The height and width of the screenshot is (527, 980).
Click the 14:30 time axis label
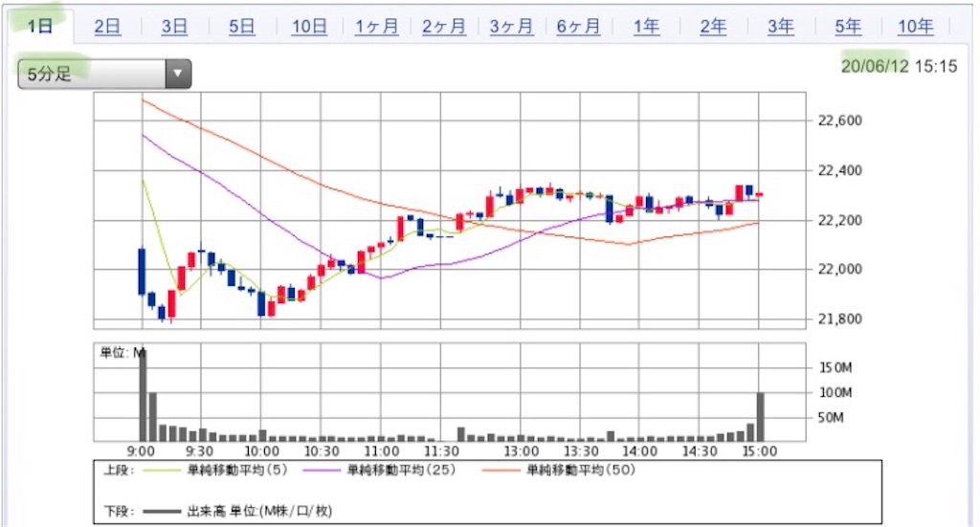coord(700,450)
